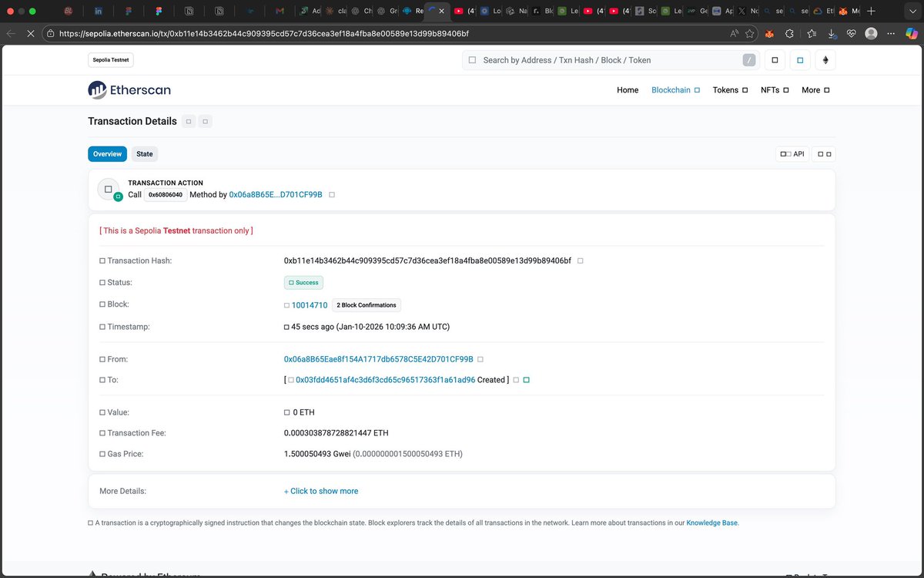Open site settings icon beside search bar

pos(775,60)
